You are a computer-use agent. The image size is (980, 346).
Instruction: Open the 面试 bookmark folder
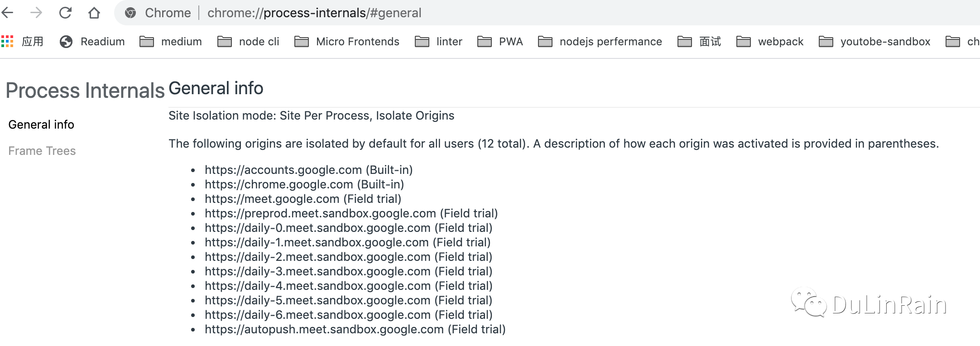point(699,42)
